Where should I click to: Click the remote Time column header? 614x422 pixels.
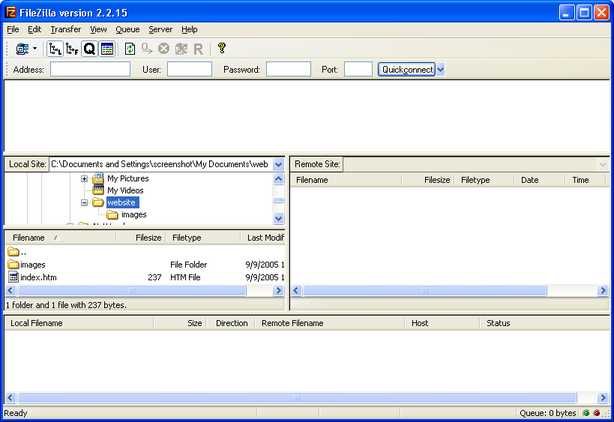click(x=587, y=180)
